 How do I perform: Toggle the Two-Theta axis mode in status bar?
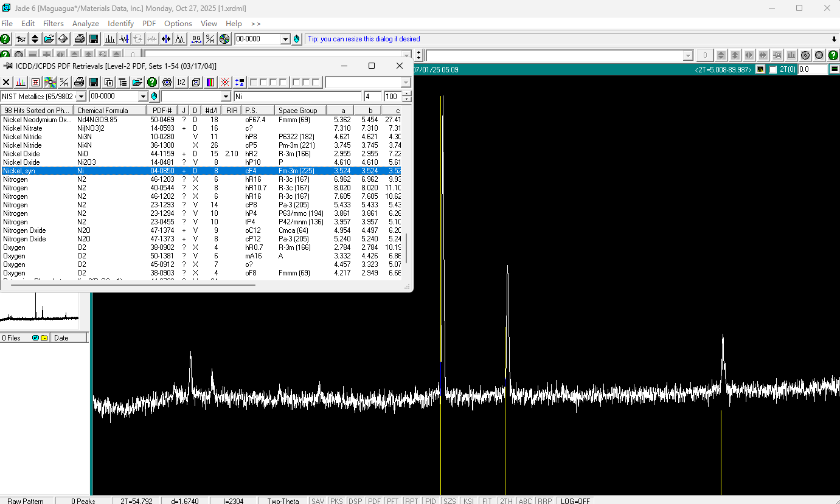283,501
